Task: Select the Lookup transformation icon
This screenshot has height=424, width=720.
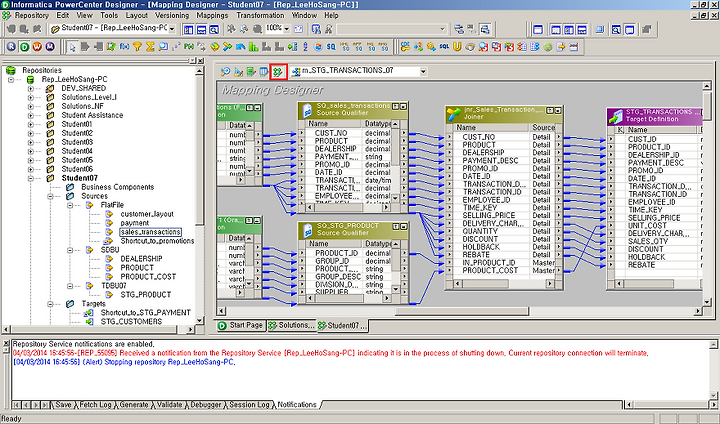Action: [163, 47]
